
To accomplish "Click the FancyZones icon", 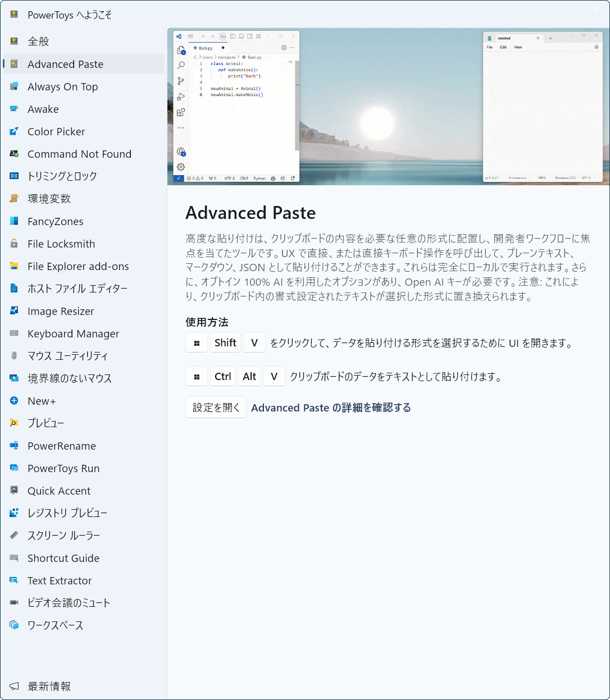I will [14, 221].
